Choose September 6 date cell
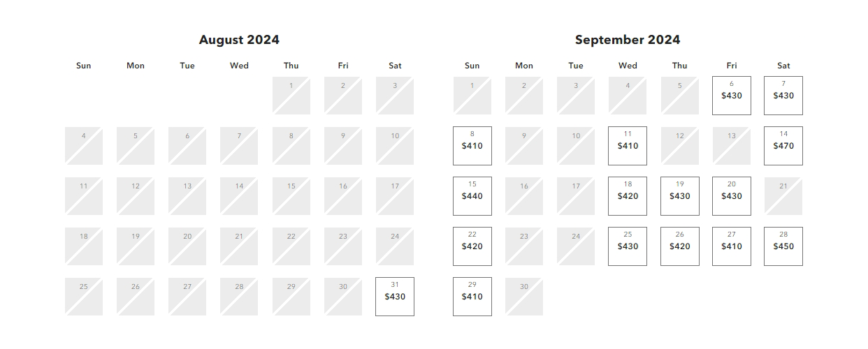868x349 pixels. pyautogui.click(x=732, y=96)
